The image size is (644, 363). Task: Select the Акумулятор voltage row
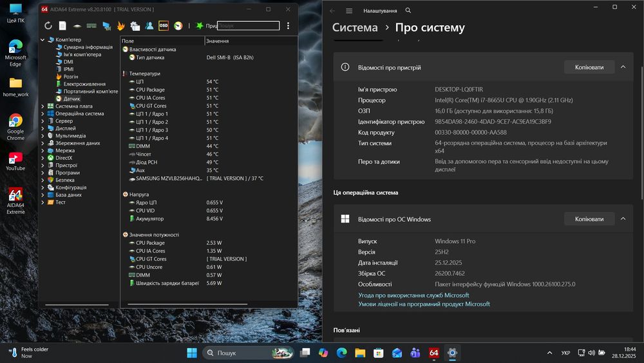tap(209, 219)
